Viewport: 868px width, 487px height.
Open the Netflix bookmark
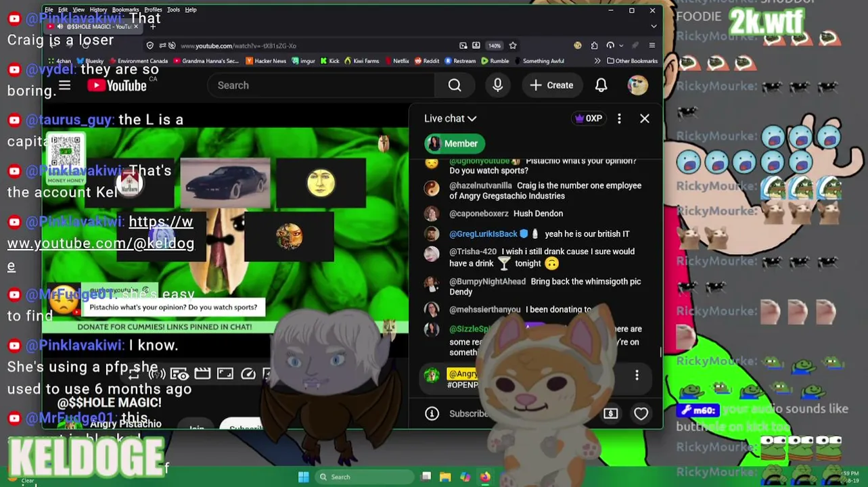(x=397, y=61)
